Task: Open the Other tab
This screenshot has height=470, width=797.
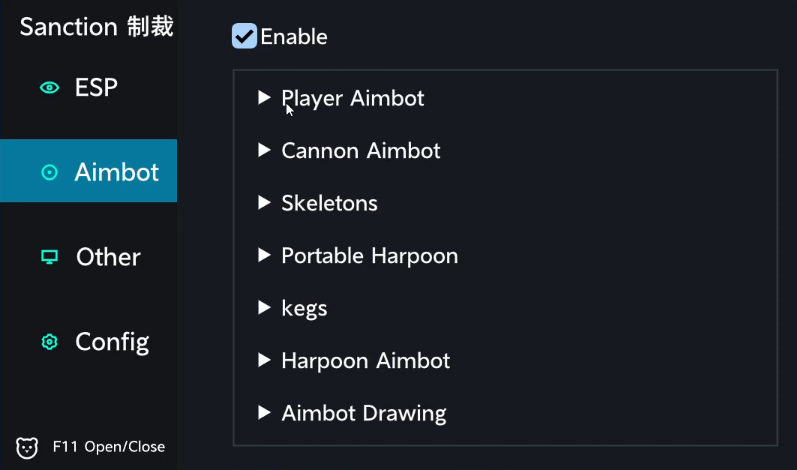Action: coord(108,257)
